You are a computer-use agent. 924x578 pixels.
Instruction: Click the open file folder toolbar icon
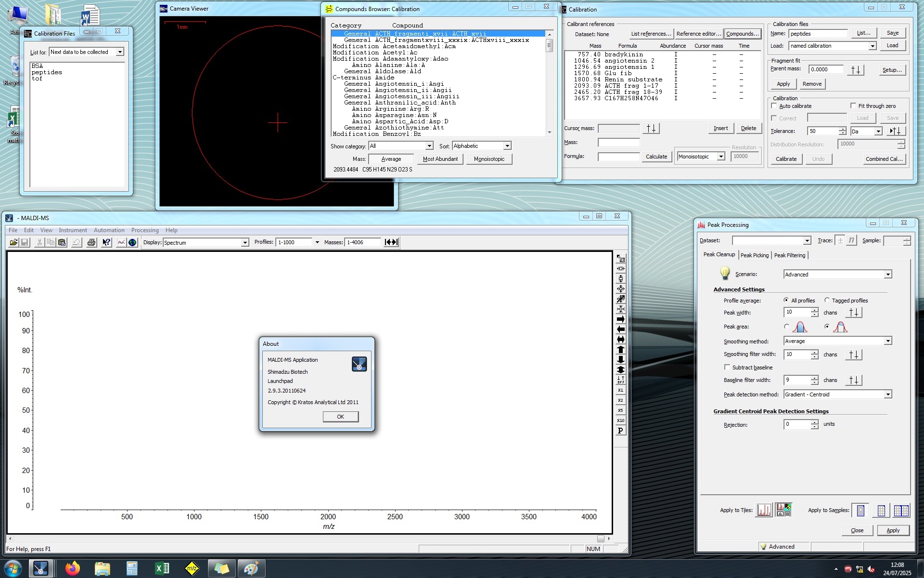[13, 242]
